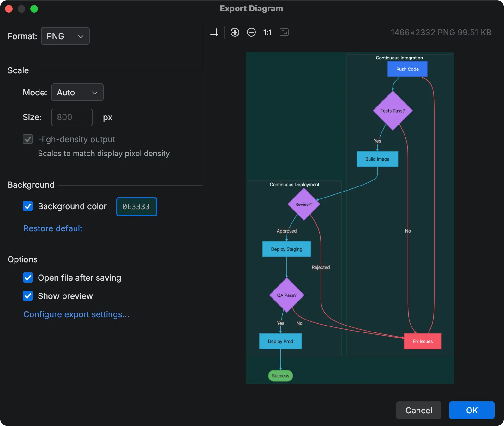Click the Size pixel input field
The image size is (504, 426).
[72, 118]
